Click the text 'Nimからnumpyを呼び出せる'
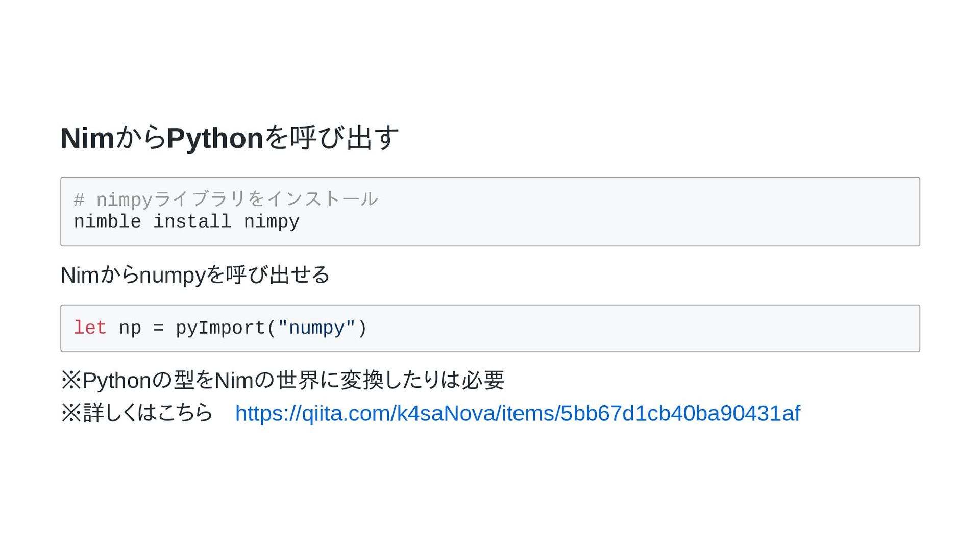980x551 pixels. point(195,275)
